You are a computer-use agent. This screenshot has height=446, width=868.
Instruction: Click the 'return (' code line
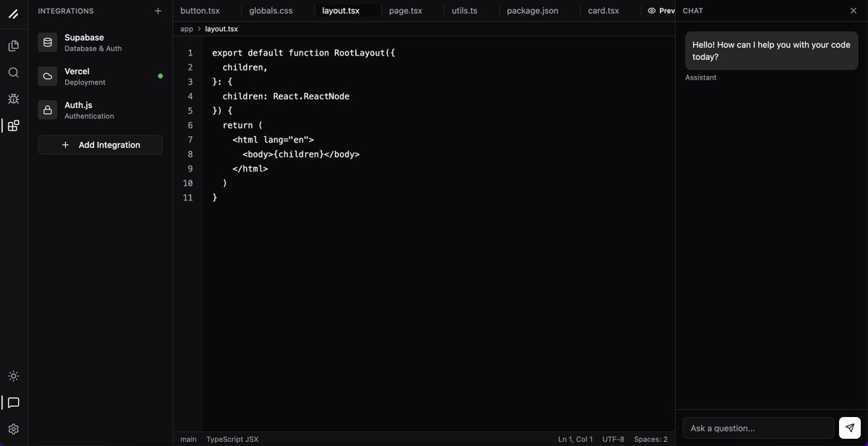click(x=242, y=125)
